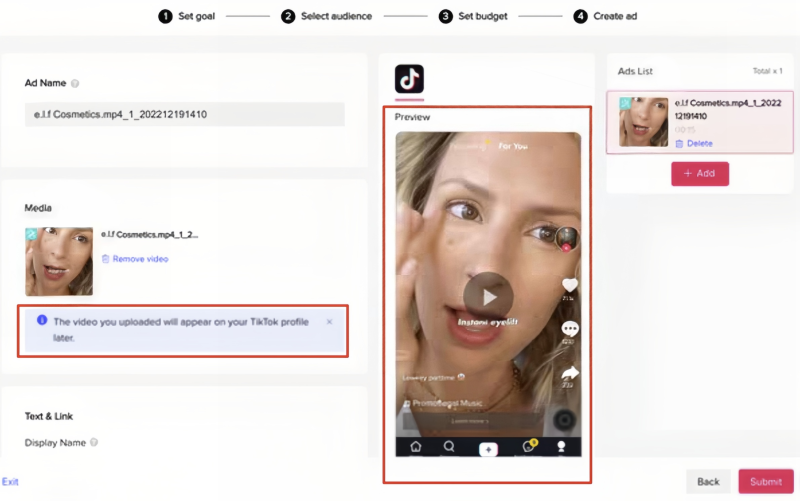Click the Ad Name input field
This screenshot has width=800, height=501.
(185, 114)
